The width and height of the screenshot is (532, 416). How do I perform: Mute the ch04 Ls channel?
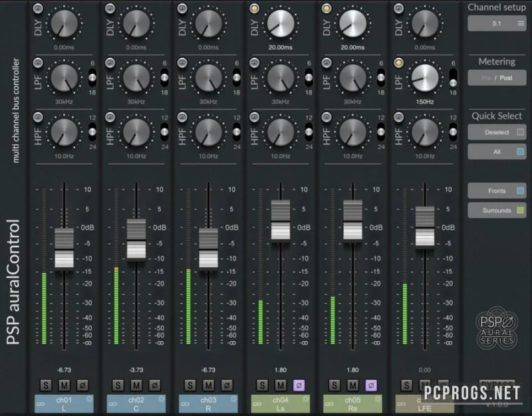[281, 385]
